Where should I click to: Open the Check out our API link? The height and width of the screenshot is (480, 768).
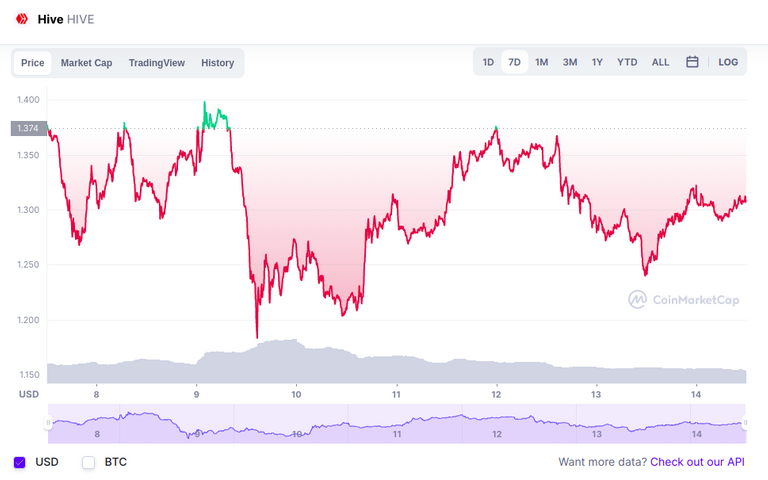[697, 462]
